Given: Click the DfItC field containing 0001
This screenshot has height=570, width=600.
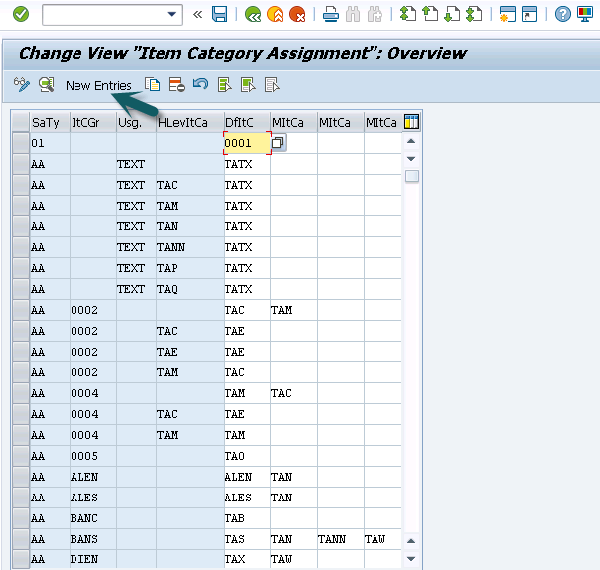Looking at the screenshot, I should 247,143.
